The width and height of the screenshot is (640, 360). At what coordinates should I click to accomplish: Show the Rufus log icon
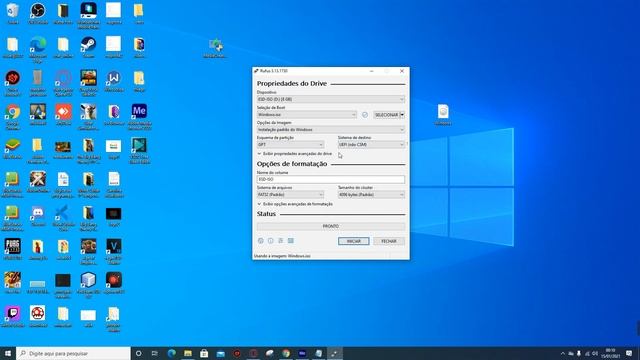point(291,241)
